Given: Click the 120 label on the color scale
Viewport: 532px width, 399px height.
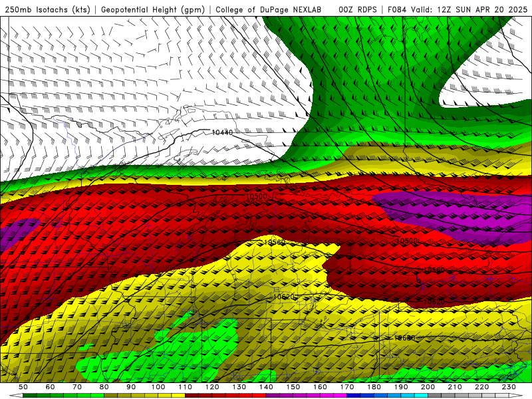Looking at the screenshot, I should (212, 387).
